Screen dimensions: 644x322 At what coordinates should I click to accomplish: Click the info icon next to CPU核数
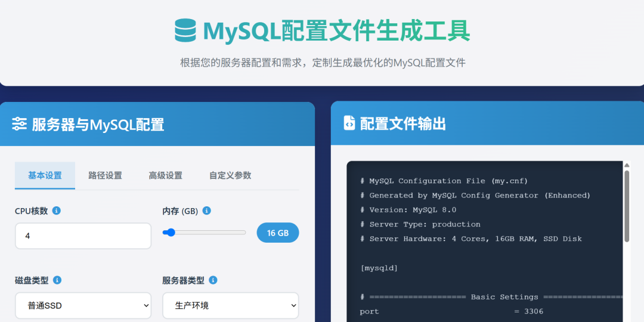(x=57, y=210)
